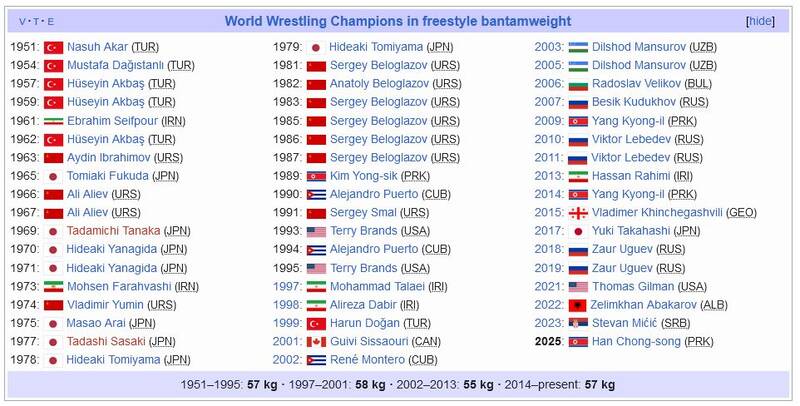The image size is (800, 406).
Task: Click the Albanian flag beside Zelimkhan Abakarov
Action: click(x=577, y=304)
